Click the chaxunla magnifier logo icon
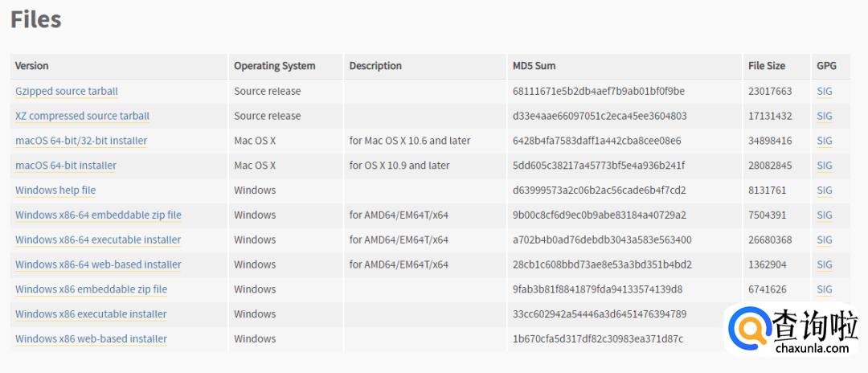Viewport: 868px width, 373px height. (x=749, y=330)
